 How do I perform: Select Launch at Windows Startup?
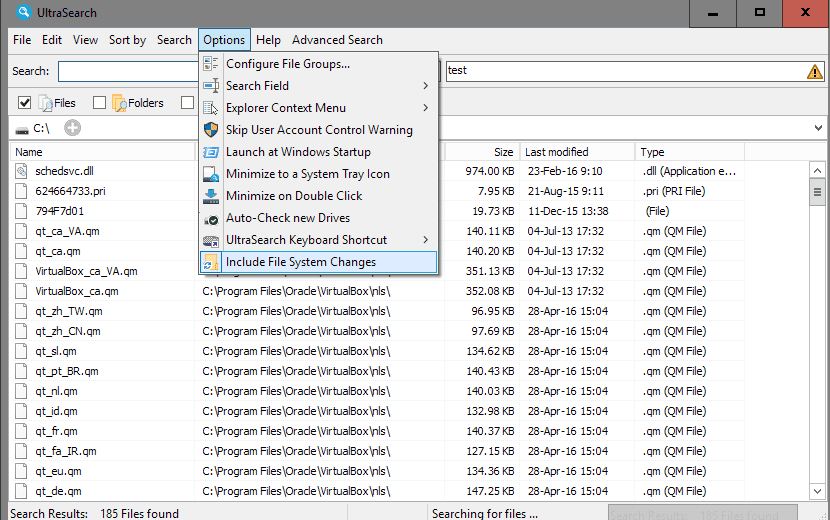(319, 152)
